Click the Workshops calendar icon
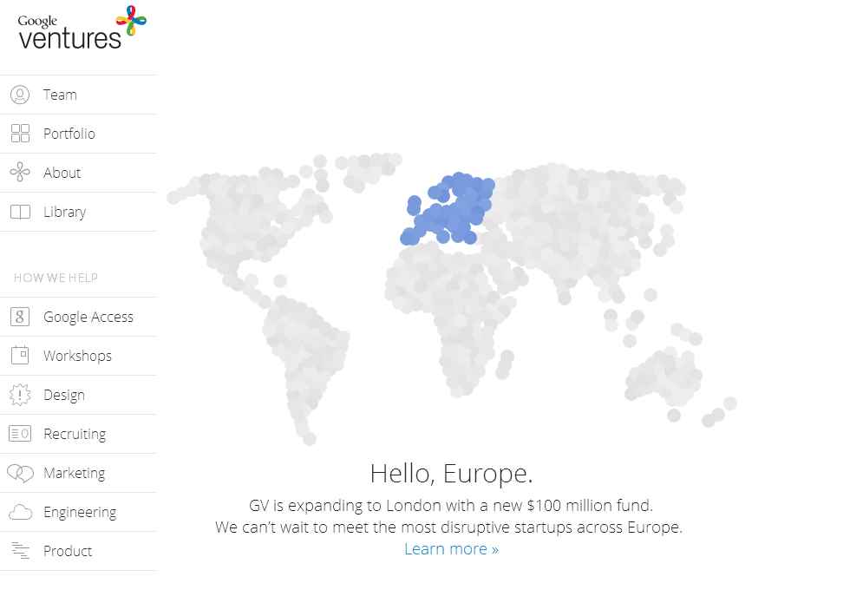This screenshot has width=850, height=616. pos(20,356)
